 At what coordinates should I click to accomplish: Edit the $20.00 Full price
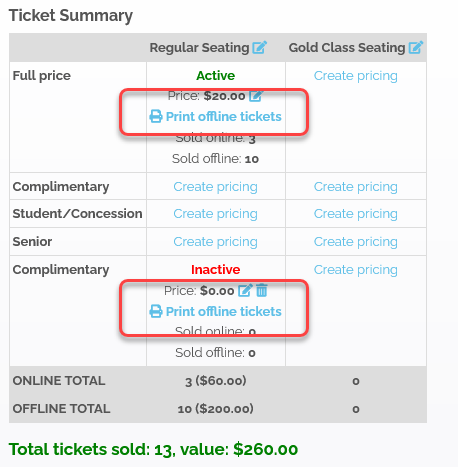pyautogui.click(x=256, y=96)
